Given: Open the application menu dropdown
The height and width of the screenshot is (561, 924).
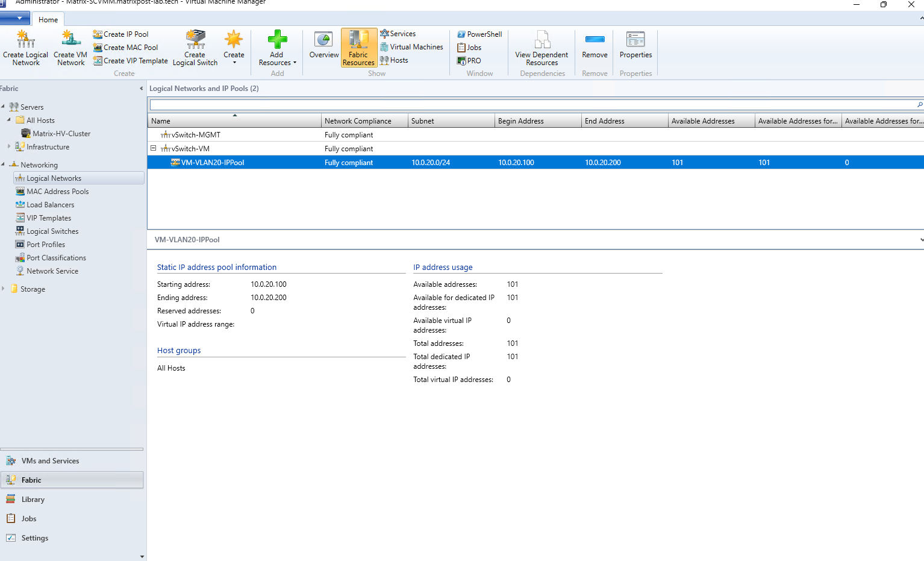Looking at the screenshot, I should click(15, 19).
